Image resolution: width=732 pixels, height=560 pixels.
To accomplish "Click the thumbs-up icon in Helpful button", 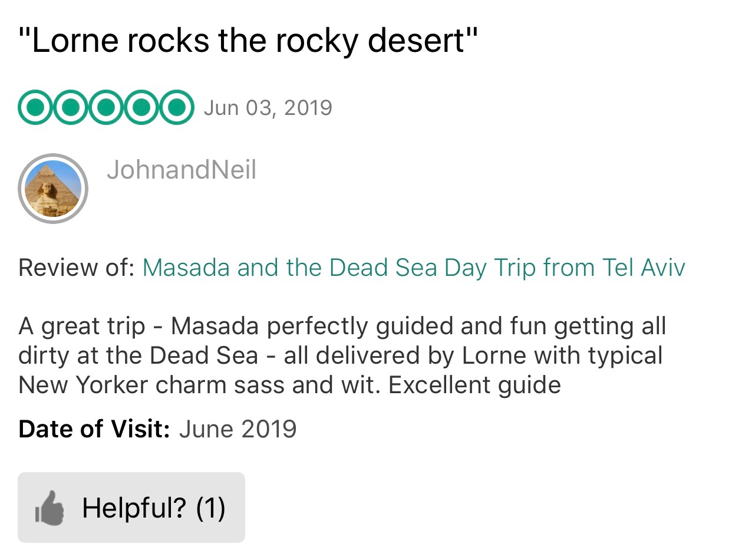I will (50, 508).
